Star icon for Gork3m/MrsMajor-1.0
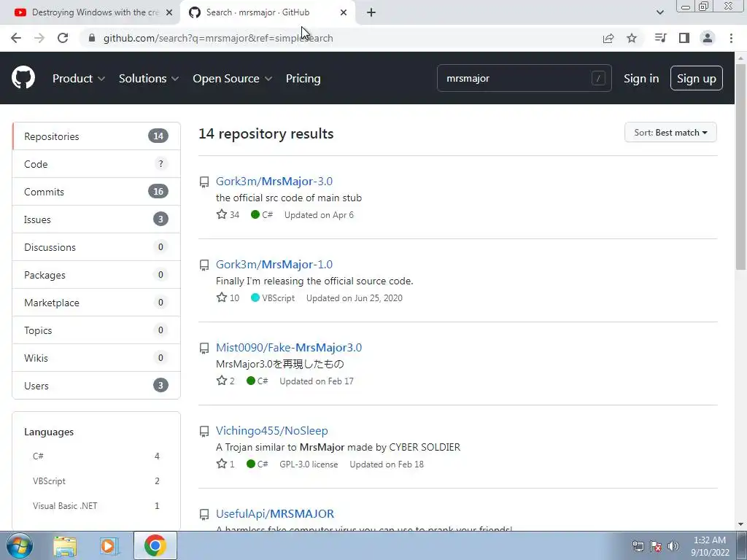Image resolution: width=747 pixels, height=560 pixels. pos(222,297)
